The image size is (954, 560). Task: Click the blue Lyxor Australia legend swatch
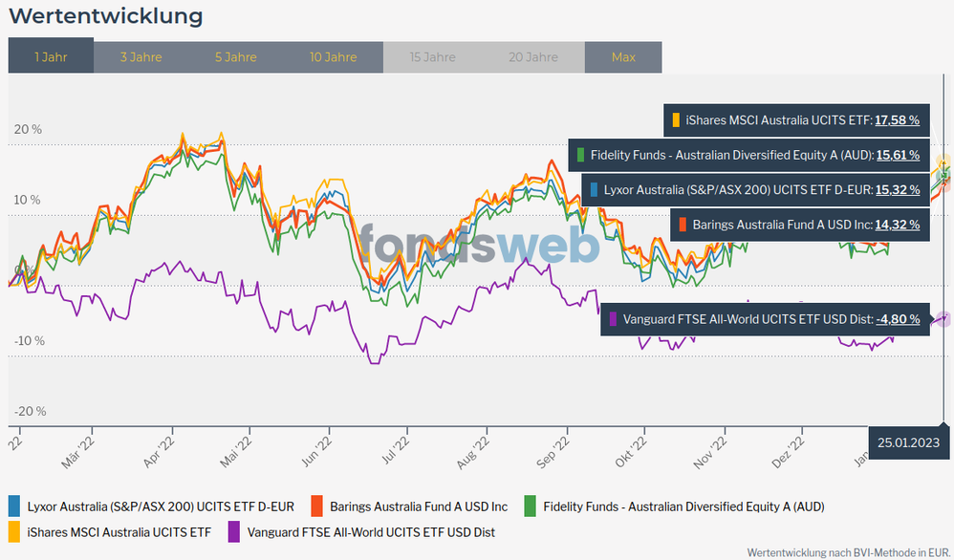coord(14,506)
